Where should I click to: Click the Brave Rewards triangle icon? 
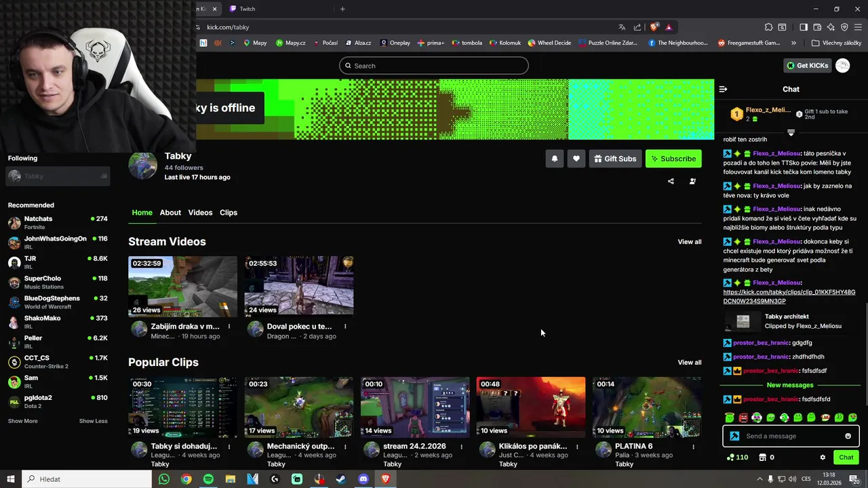click(669, 27)
